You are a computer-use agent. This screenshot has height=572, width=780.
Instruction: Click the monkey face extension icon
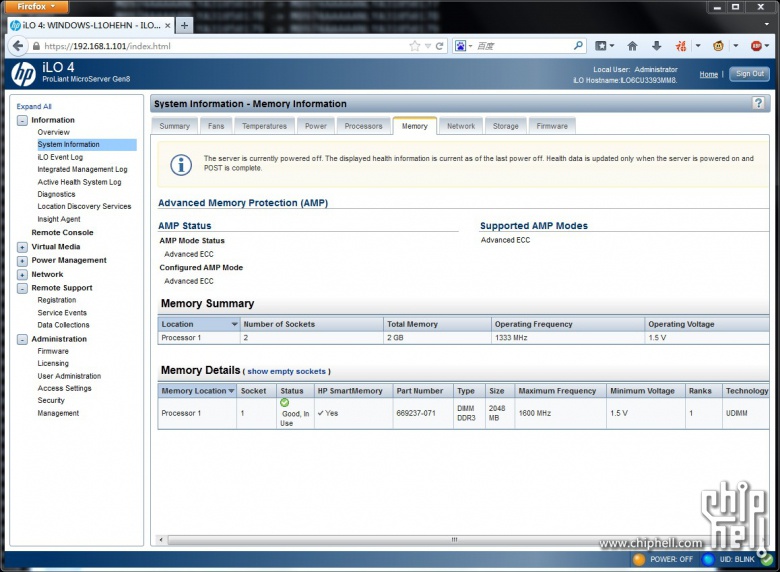(x=718, y=46)
